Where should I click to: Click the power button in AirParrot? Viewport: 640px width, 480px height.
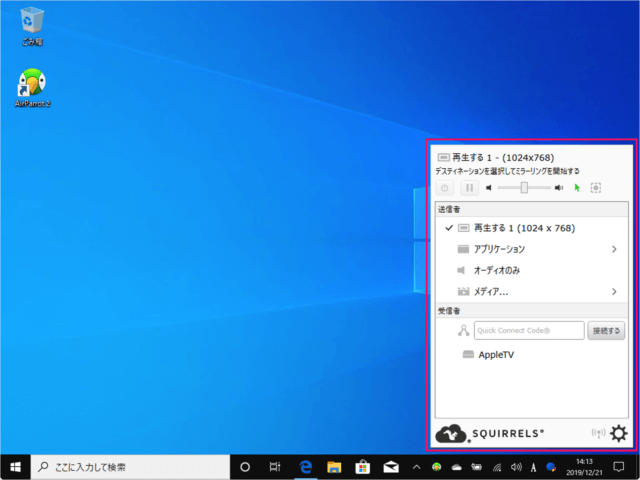pos(445,187)
